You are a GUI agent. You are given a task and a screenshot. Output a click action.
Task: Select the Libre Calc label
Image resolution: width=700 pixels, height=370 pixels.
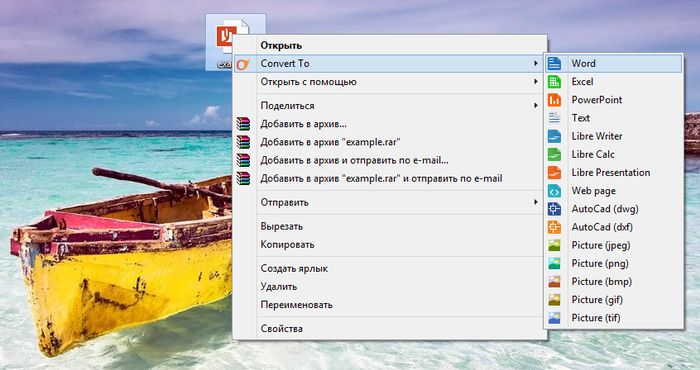click(x=593, y=154)
